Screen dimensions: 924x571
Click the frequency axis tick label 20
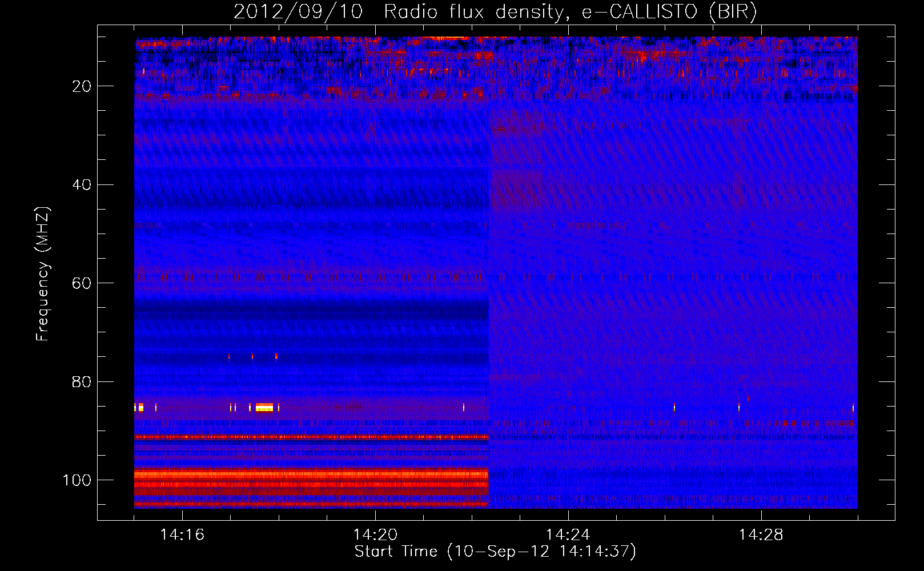[82, 86]
